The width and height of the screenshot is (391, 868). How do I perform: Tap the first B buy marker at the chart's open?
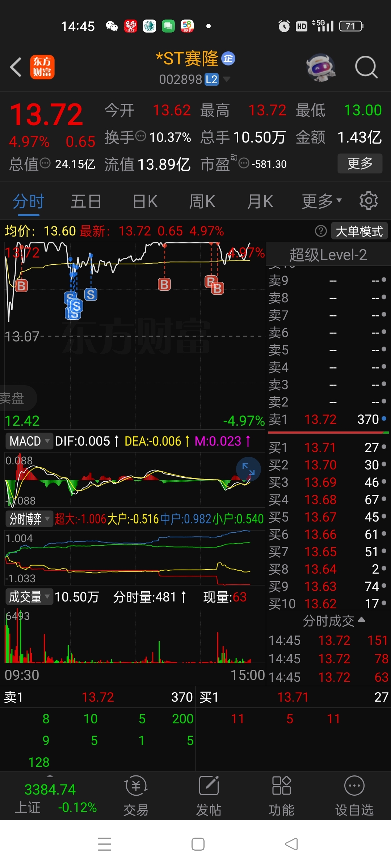click(x=21, y=286)
